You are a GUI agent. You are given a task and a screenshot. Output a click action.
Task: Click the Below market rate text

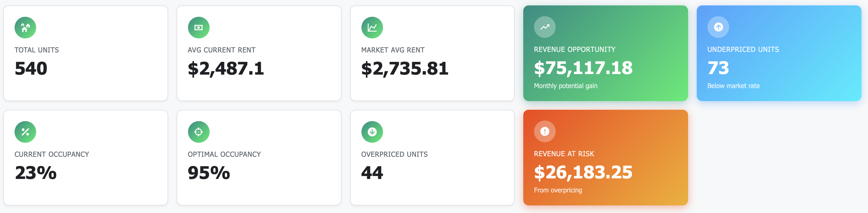(x=734, y=86)
